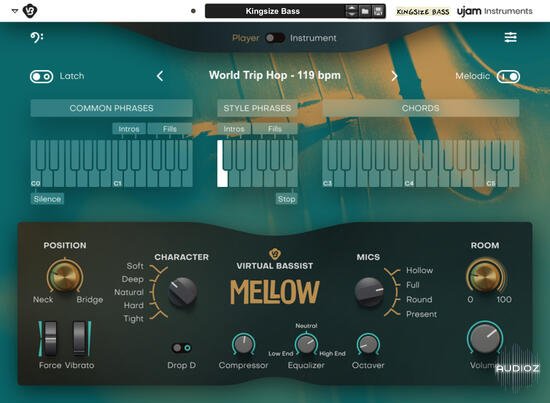Open the preset folder browser icon
The height and width of the screenshot is (403, 550).
coord(365,11)
